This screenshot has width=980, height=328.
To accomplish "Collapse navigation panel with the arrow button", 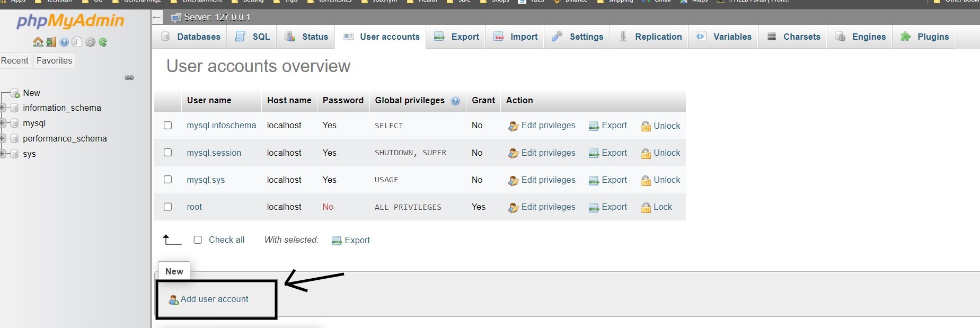I will pos(157,17).
